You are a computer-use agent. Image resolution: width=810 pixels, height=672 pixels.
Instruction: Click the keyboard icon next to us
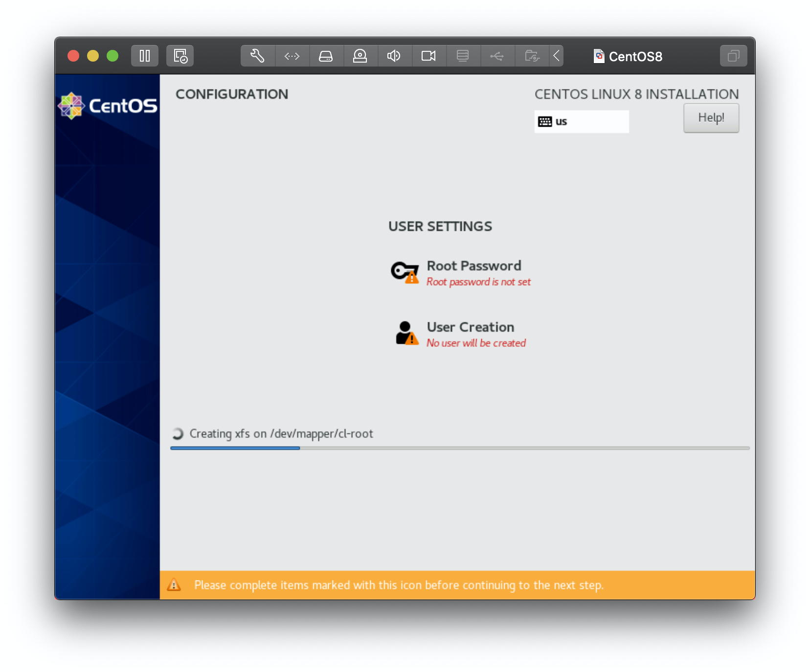pyautogui.click(x=545, y=122)
